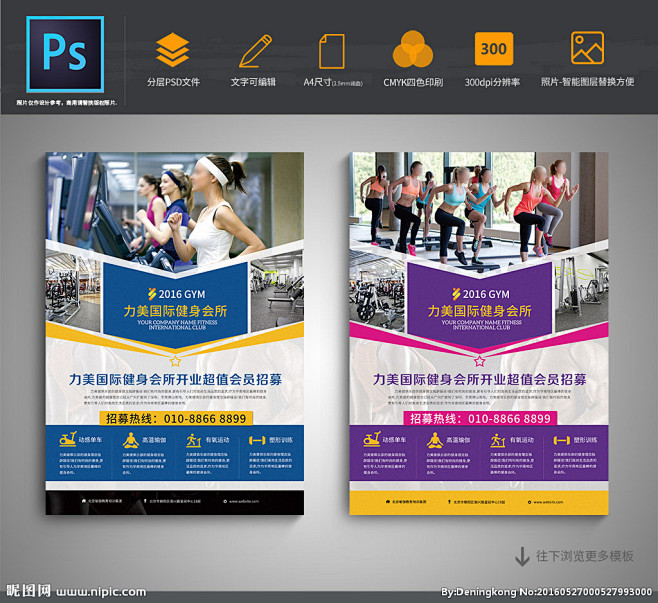Click the 昵图网 logo in bottom corner
Image resolution: width=658 pixels, height=603 pixels.
coord(27,590)
